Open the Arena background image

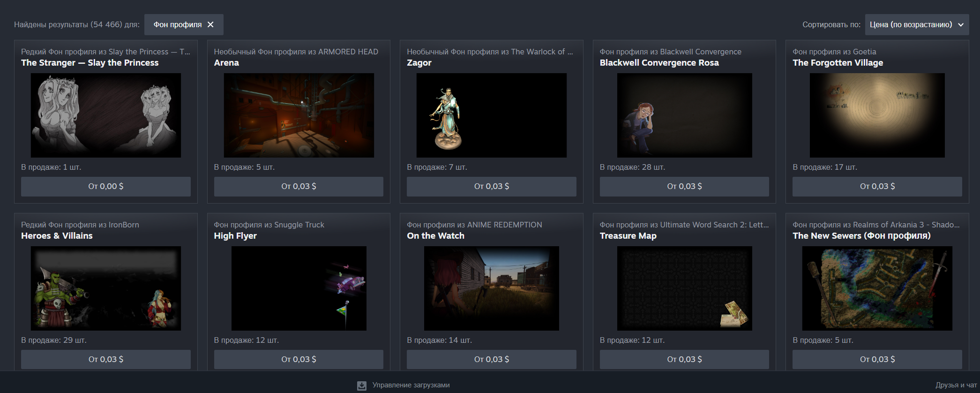(x=299, y=115)
